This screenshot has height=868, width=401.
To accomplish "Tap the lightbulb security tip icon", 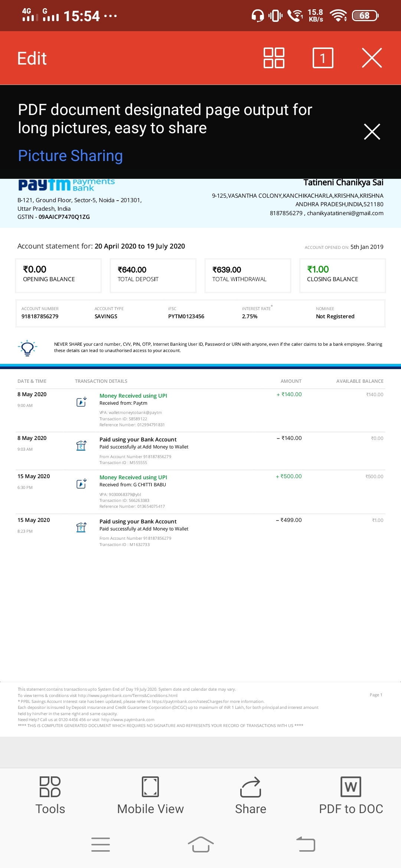I will (27, 348).
